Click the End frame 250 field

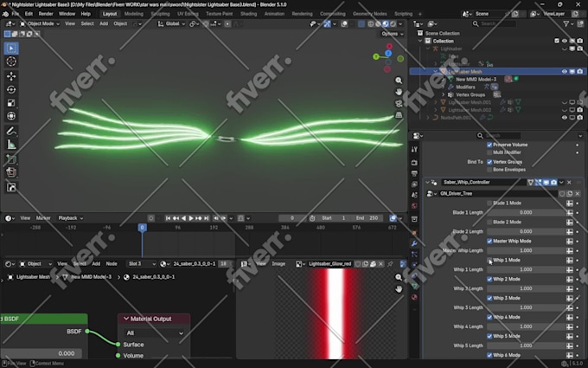(x=367, y=218)
